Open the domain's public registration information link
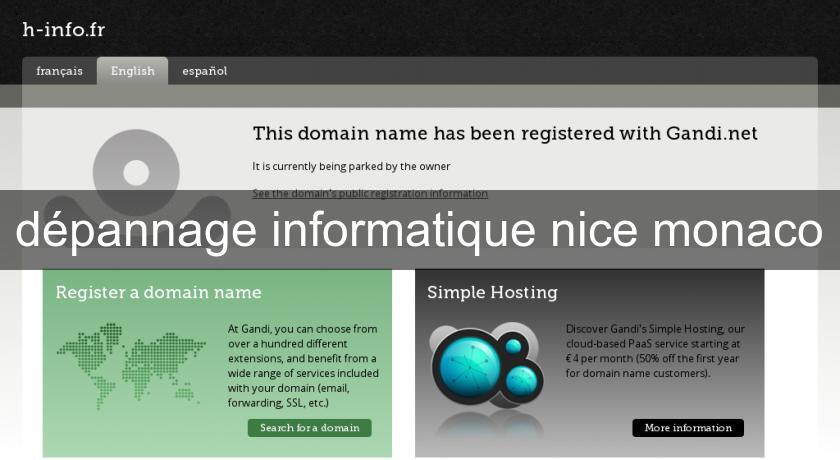 click(x=370, y=193)
